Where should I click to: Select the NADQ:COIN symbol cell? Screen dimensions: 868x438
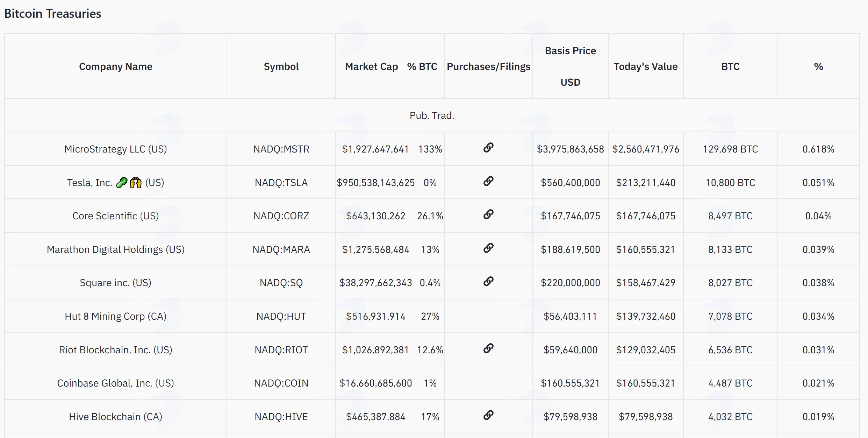tap(281, 383)
